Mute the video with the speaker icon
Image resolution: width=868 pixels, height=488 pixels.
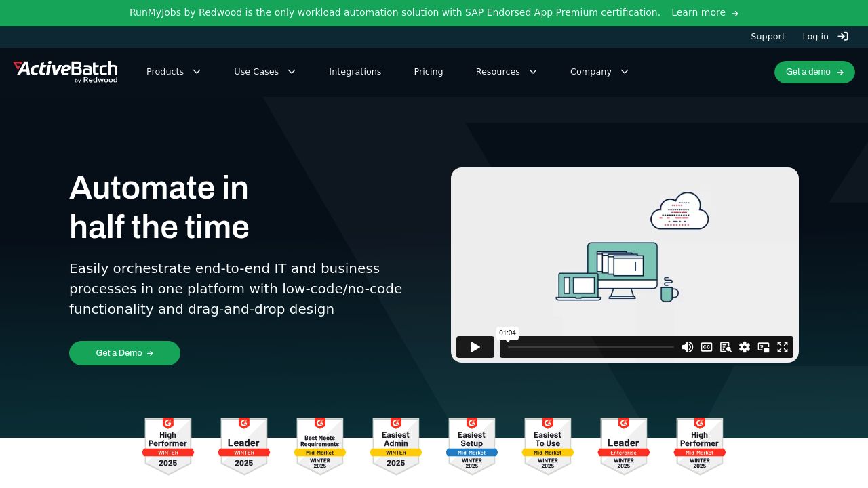(x=688, y=347)
